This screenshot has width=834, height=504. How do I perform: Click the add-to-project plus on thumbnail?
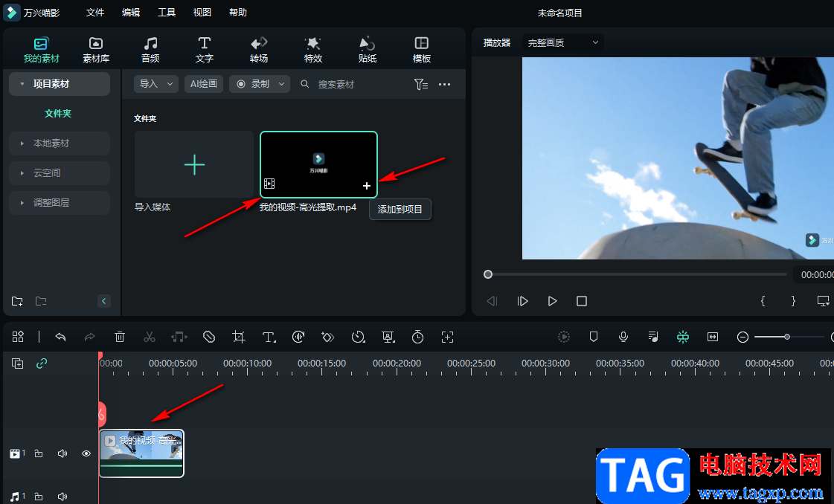(367, 186)
